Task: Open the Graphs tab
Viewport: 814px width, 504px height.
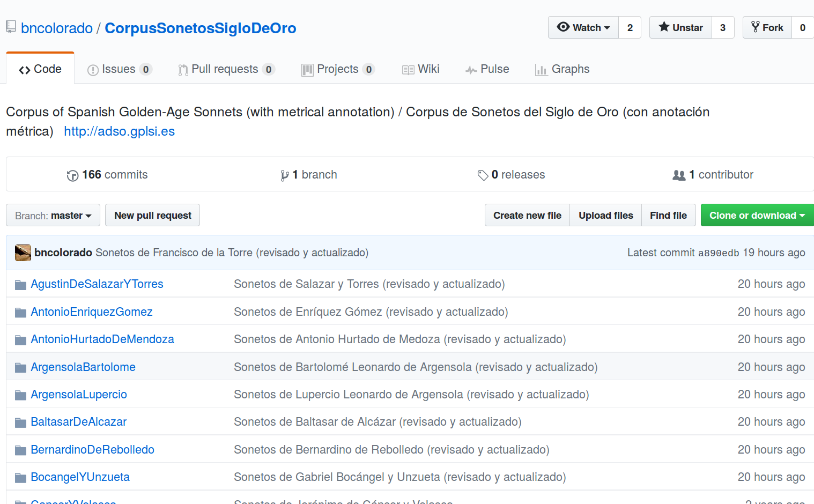Action: click(563, 69)
